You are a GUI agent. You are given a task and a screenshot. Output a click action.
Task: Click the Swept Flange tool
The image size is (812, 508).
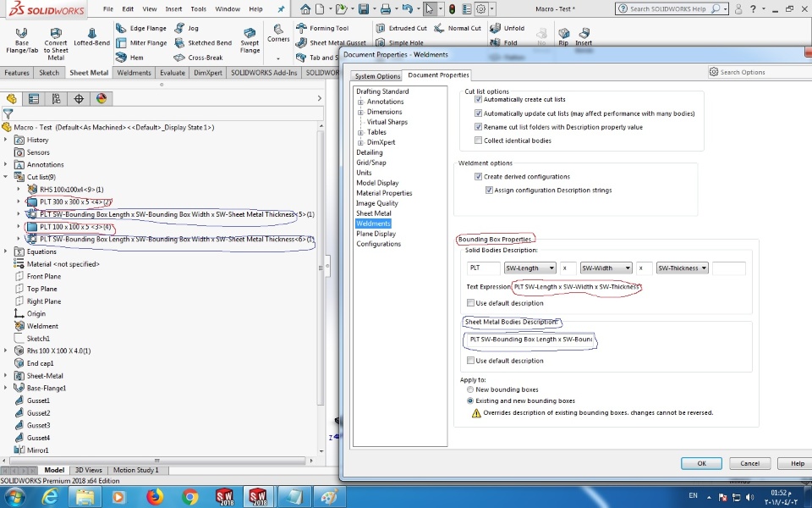tap(250, 41)
